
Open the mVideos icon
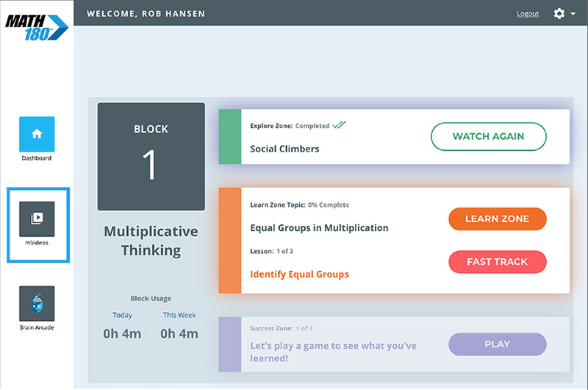[37, 219]
